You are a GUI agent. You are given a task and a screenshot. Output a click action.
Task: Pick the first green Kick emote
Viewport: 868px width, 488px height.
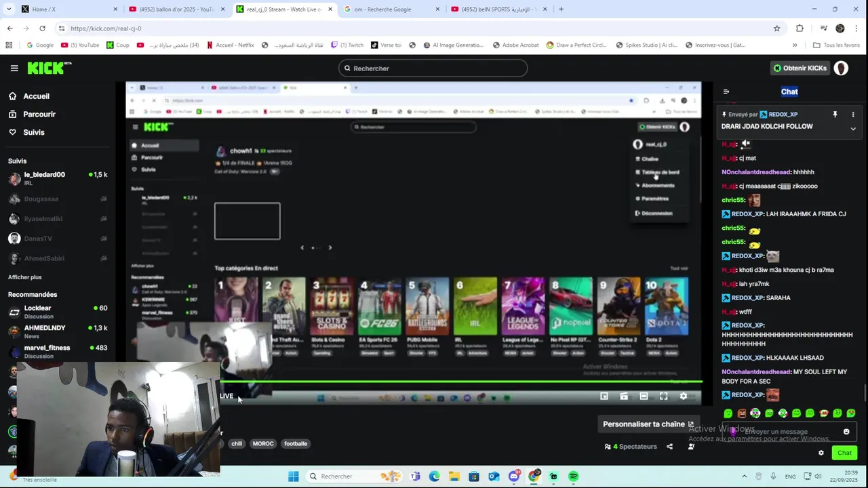point(728,413)
